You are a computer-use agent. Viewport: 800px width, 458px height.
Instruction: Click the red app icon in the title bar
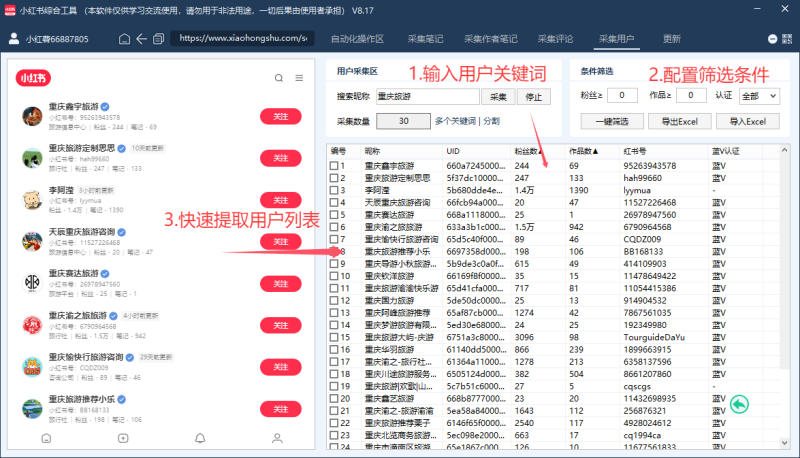click(10, 10)
